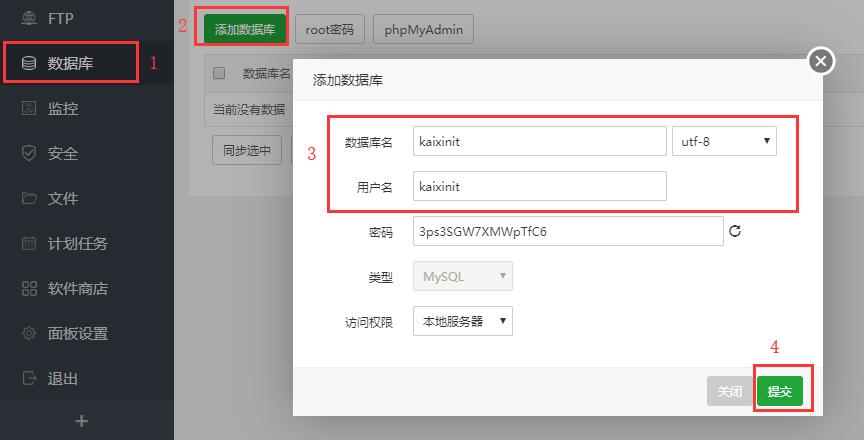Close the dialog with the X button
This screenshot has height=440, width=864.
click(x=821, y=61)
